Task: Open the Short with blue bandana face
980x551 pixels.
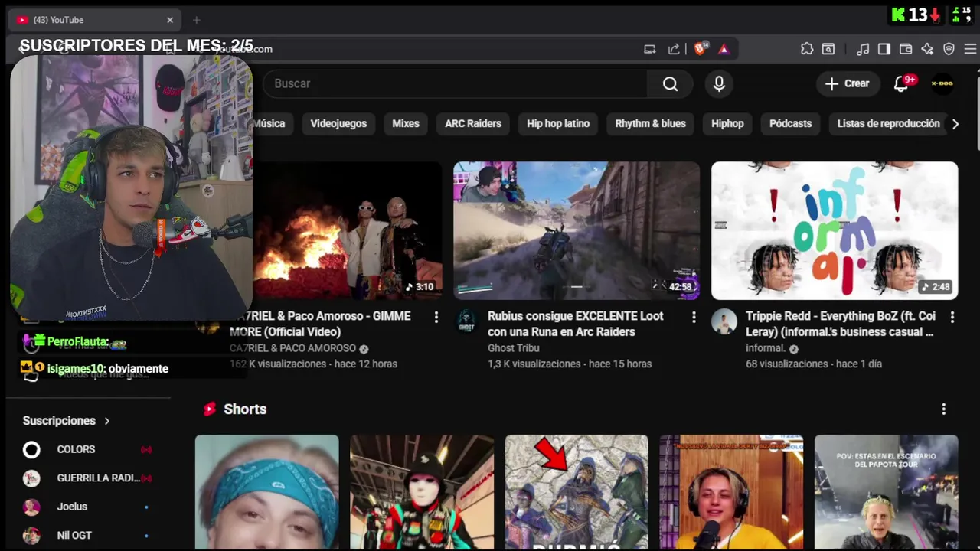Action: coord(266,492)
